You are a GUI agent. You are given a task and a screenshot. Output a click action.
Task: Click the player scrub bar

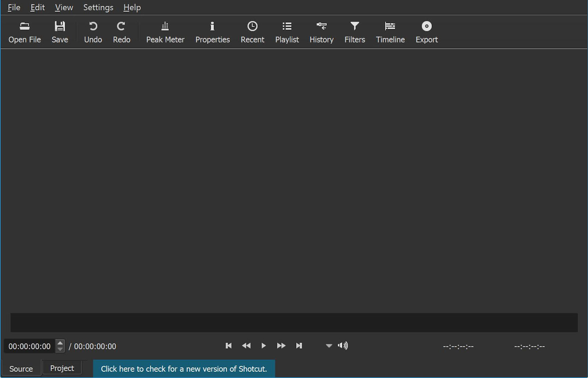(x=294, y=323)
